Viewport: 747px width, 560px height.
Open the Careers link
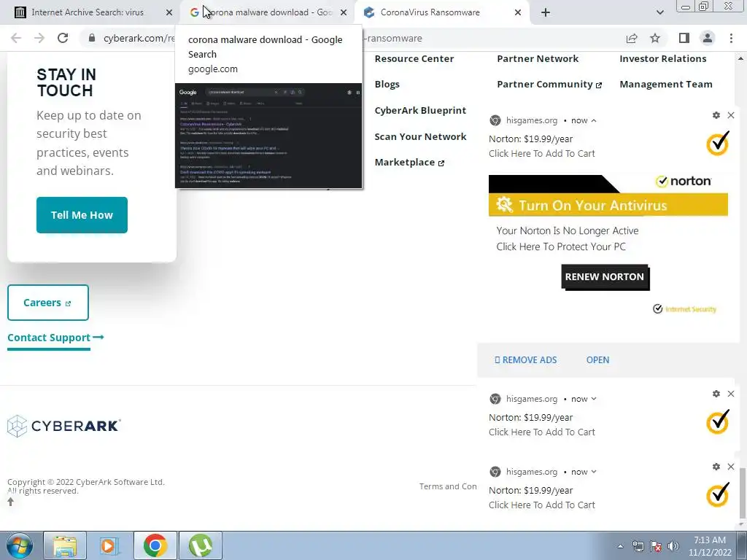click(x=48, y=303)
